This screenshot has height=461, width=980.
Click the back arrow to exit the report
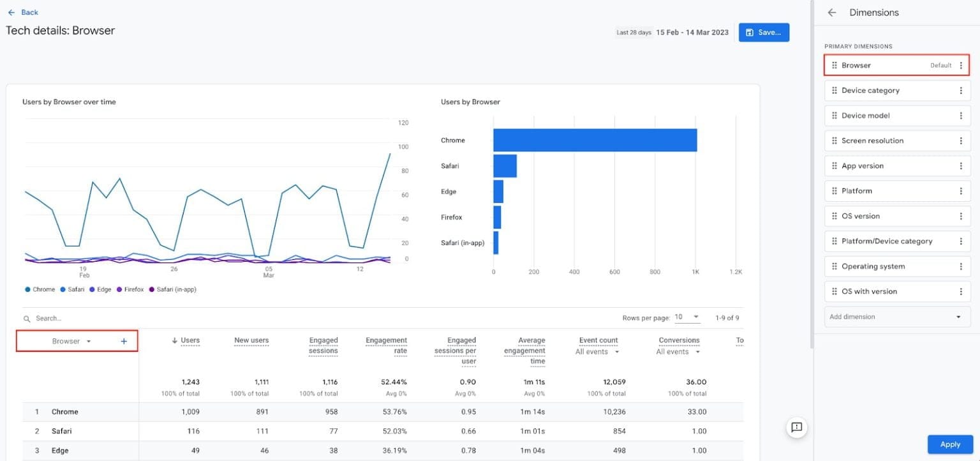point(11,11)
